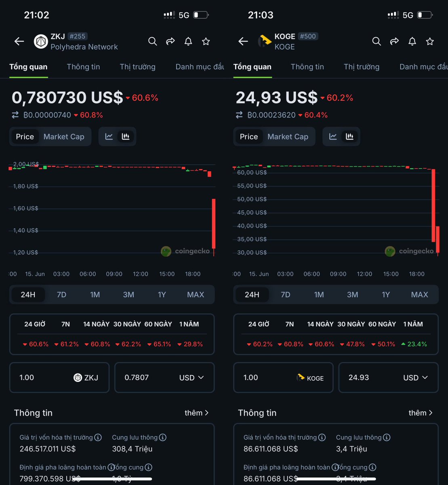The width and height of the screenshot is (448, 485).
Task: Expand KOGE Thông tin with thêm link
Action: point(421,413)
